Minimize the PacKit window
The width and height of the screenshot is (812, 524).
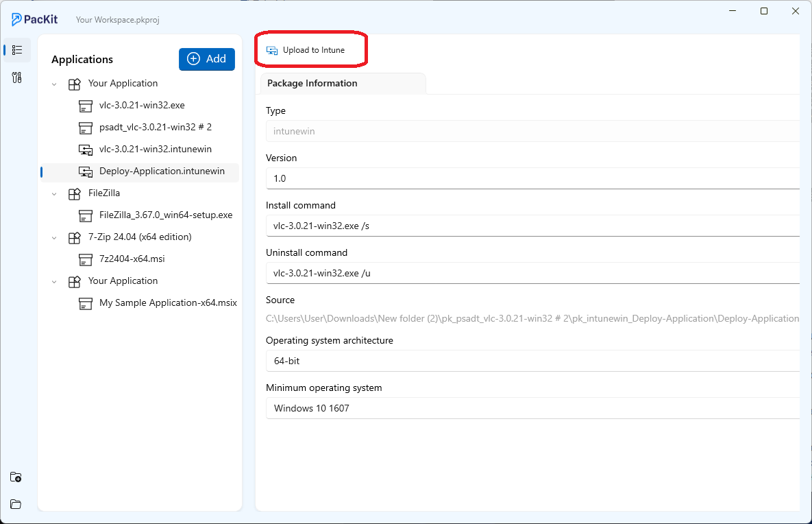coord(733,11)
